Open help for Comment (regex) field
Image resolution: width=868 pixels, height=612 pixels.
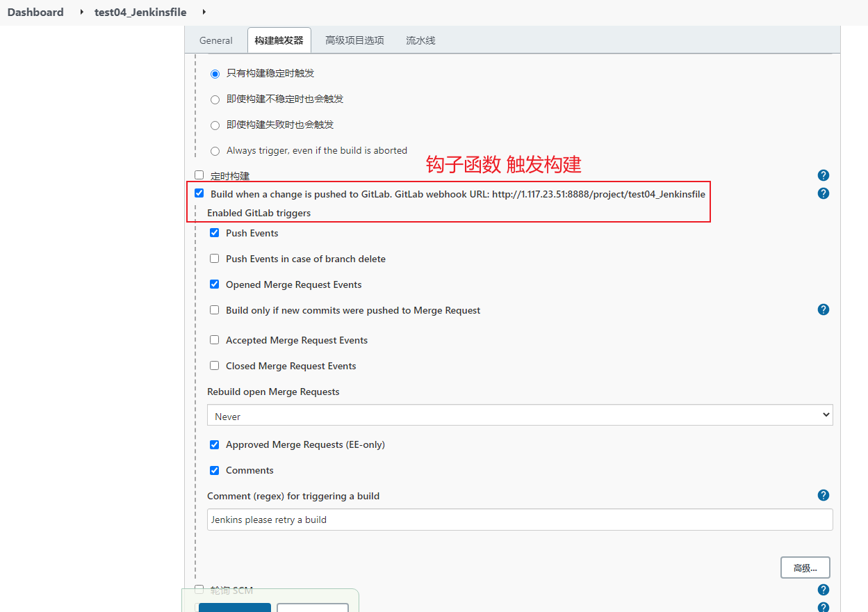pyautogui.click(x=824, y=495)
